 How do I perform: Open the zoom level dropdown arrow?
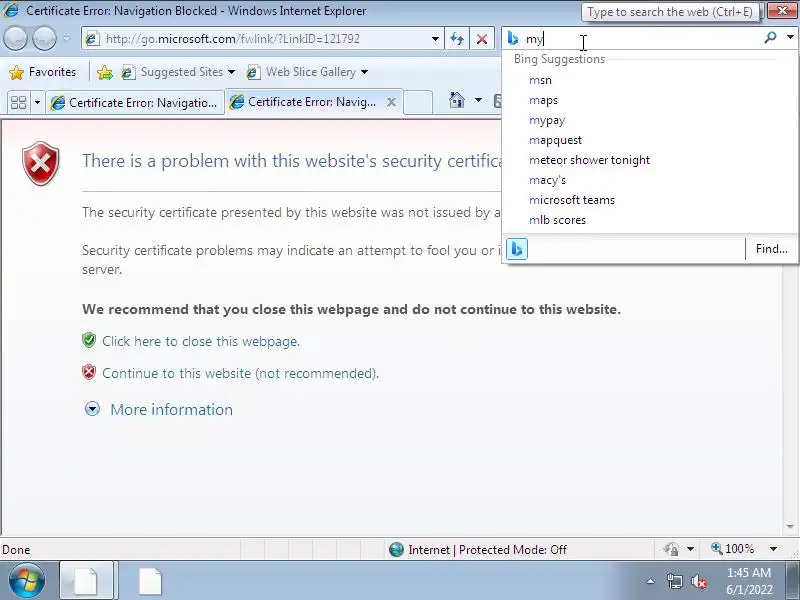coord(773,549)
